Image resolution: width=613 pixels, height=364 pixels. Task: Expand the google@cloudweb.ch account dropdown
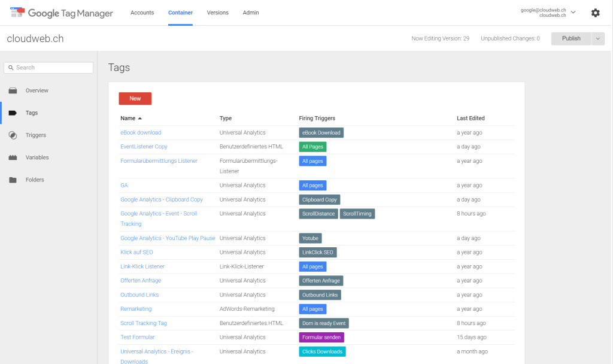pos(573,12)
